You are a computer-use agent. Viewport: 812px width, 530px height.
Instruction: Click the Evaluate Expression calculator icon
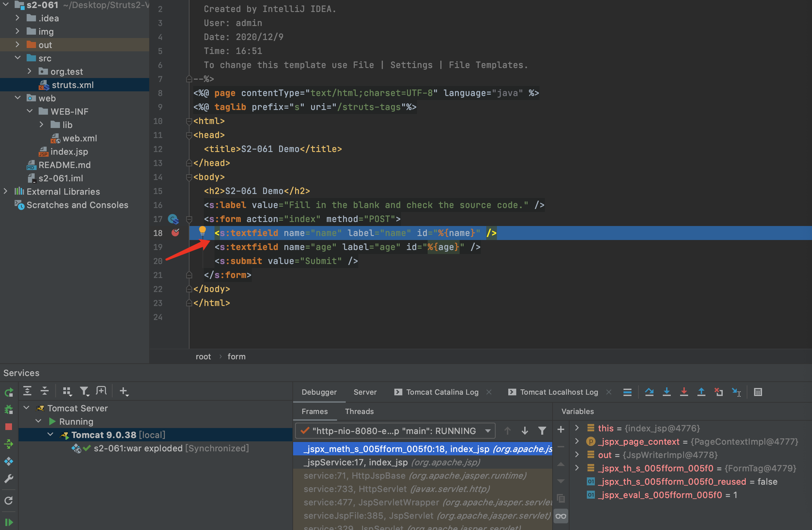point(758,392)
